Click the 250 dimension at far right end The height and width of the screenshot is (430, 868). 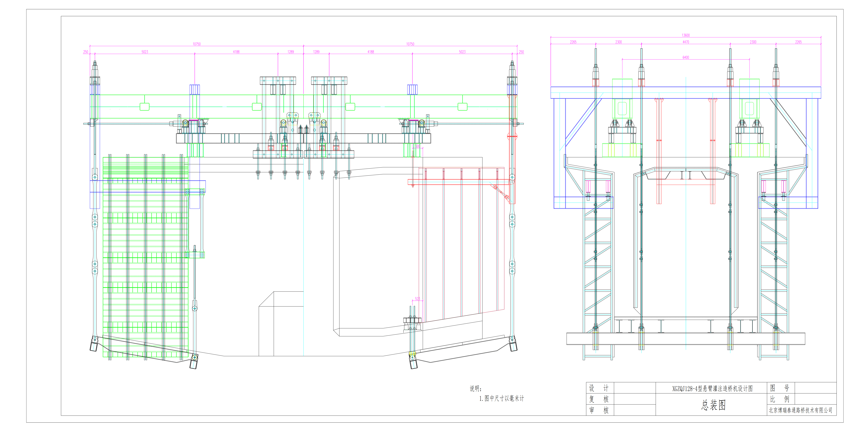[521, 52]
